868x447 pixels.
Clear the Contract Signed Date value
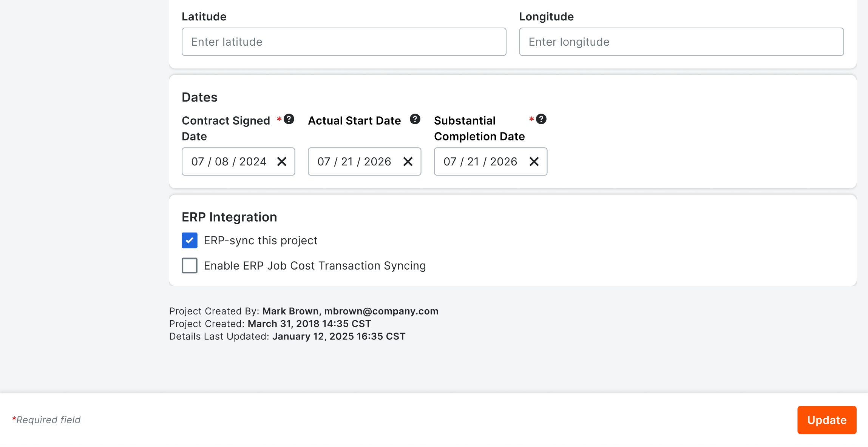pos(282,162)
